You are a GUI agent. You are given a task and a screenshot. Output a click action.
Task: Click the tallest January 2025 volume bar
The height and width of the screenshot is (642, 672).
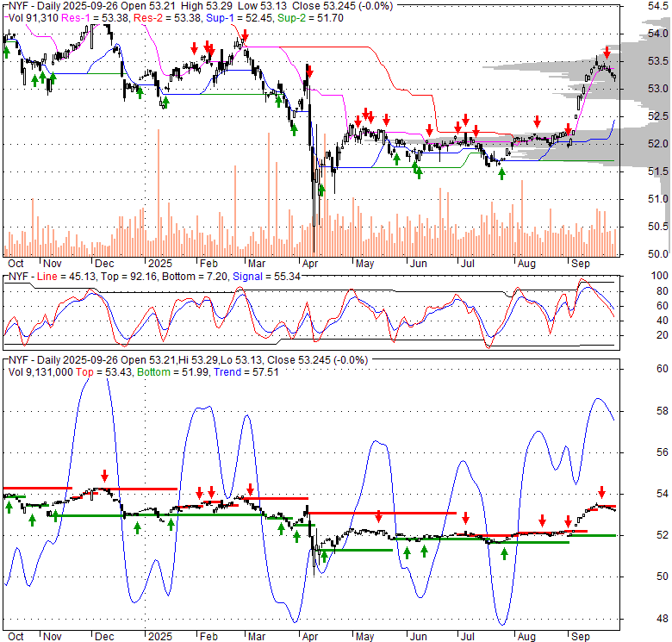(159, 193)
